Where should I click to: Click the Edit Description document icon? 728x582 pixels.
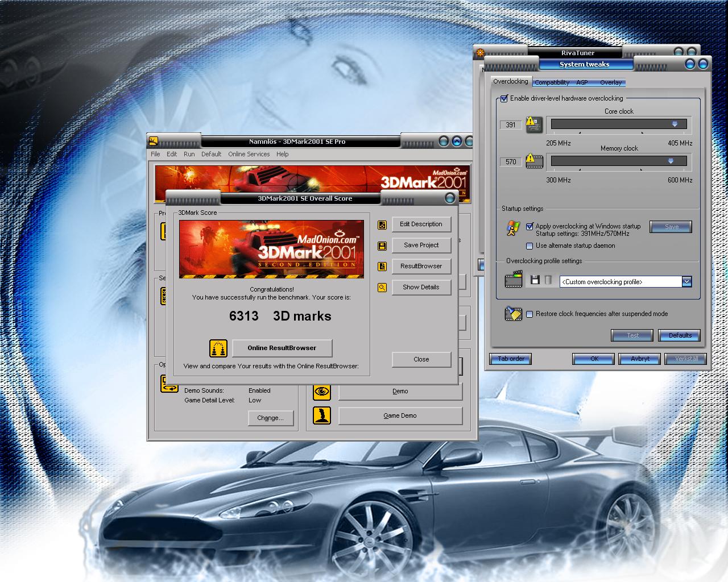[382, 225]
